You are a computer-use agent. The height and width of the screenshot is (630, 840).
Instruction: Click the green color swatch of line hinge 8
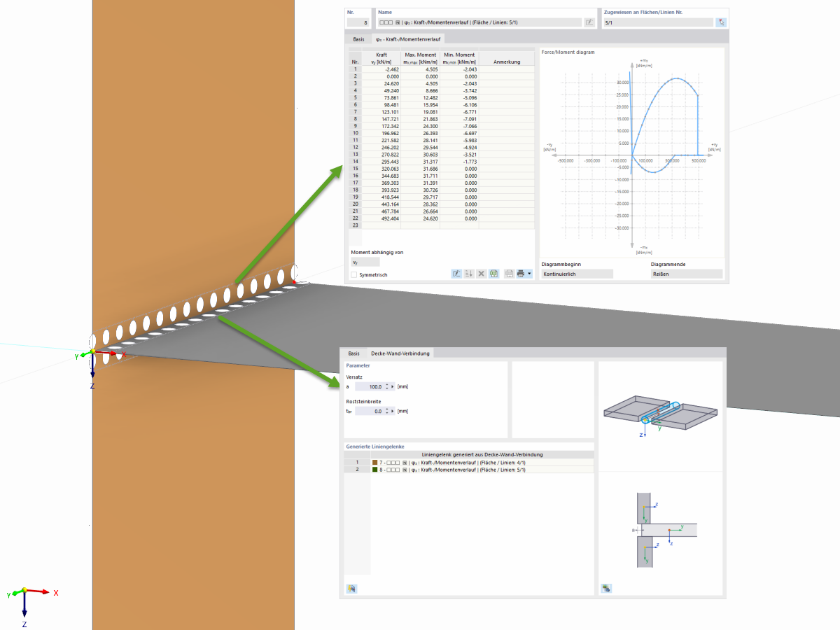coord(374,469)
